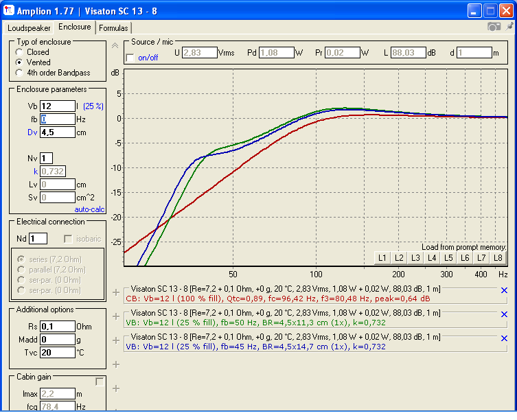517x420 pixels.
Task: Click the plus icon beside the fb=45 Hz entry
Action: (116, 340)
